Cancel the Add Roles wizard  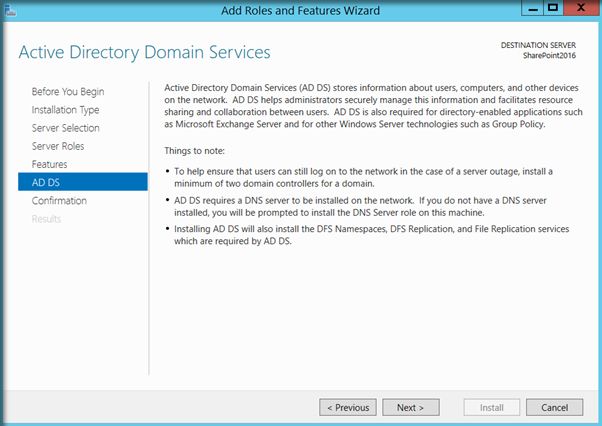coord(554,407)
